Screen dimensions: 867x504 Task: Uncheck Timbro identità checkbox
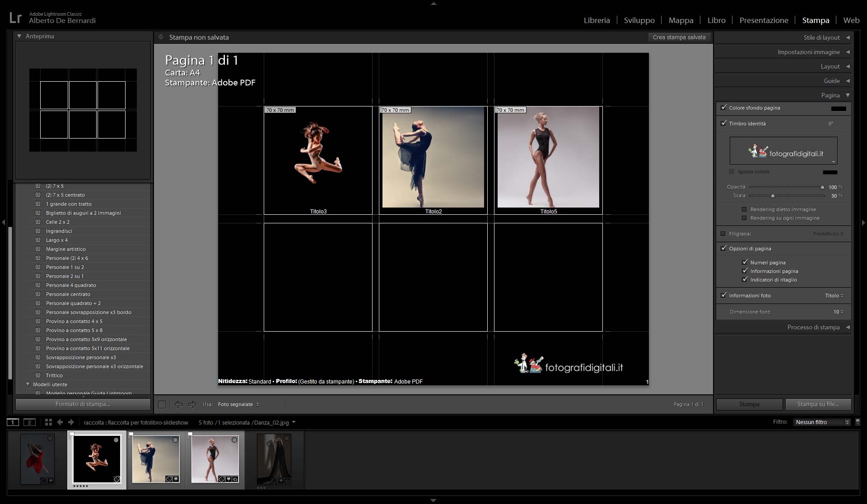724,123
